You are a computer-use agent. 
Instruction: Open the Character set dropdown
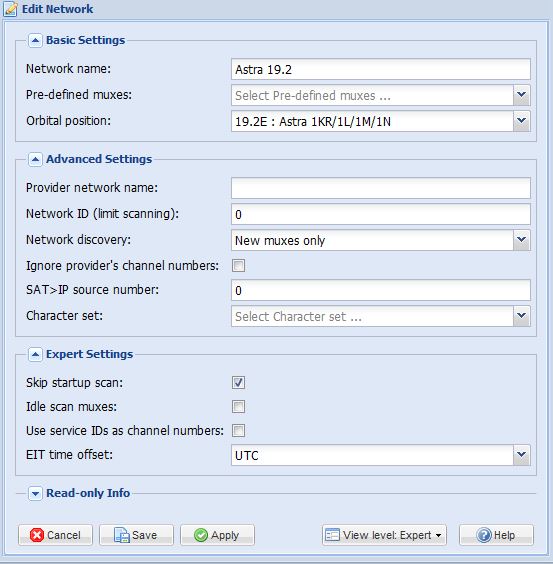(x=521, y=316)
